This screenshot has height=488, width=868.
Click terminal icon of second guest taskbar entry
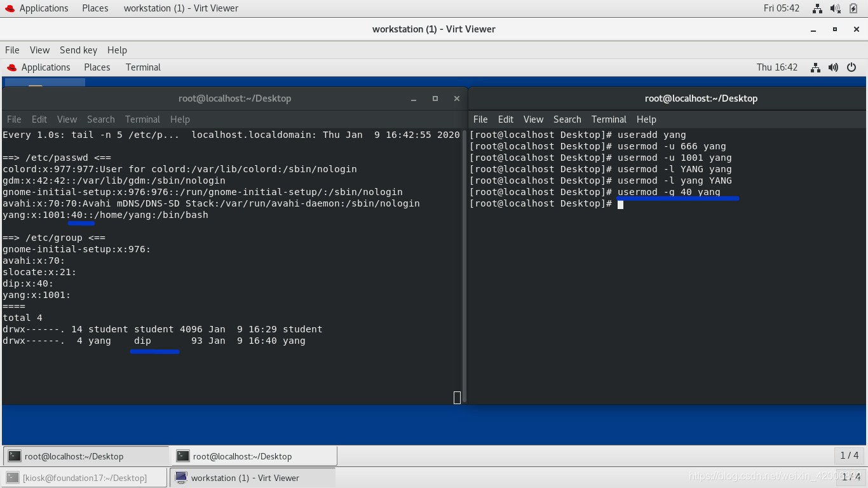tap(183, 456)
